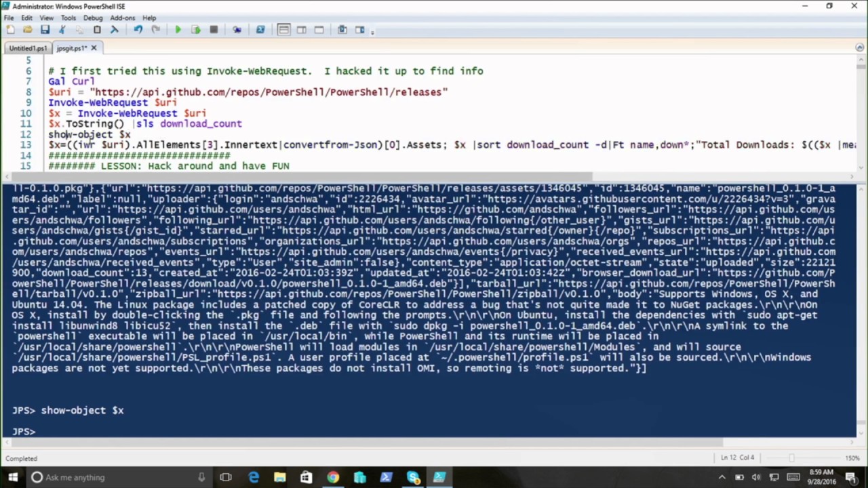Open volume control in system tray
Image resolution: width=868 pixels, height=488 pixels.
pyautogui.click(x=757, y=477)
